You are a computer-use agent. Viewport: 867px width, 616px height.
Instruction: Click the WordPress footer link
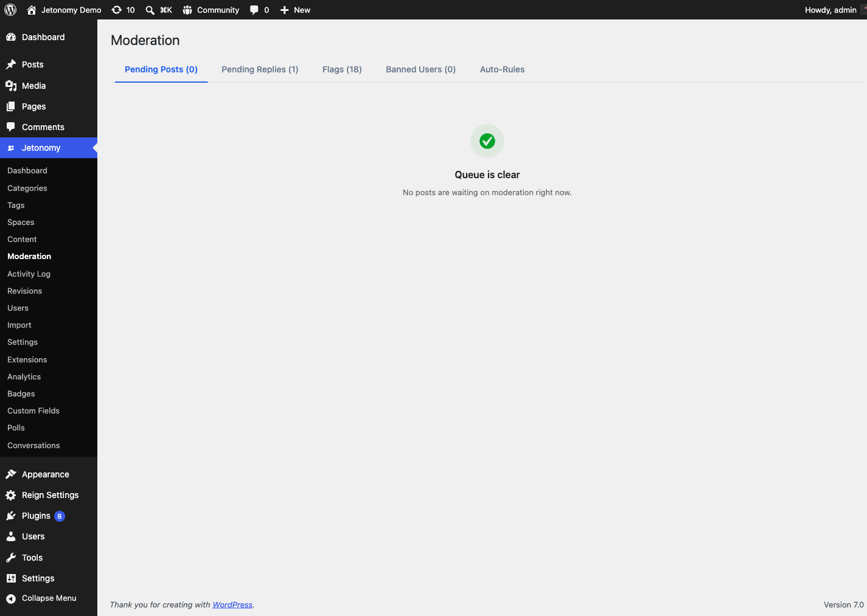pos(232,605)
